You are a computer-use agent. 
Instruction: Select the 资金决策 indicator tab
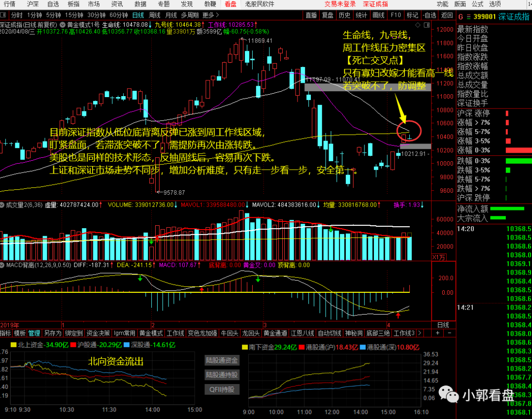pyautogui.click(x=98, y=333)
